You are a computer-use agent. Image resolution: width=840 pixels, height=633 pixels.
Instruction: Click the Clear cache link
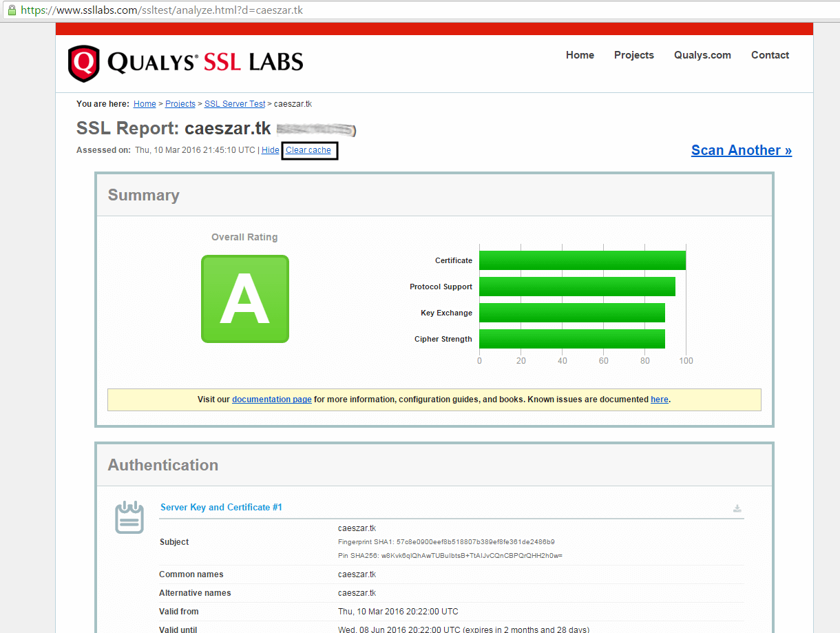[308, 150]
